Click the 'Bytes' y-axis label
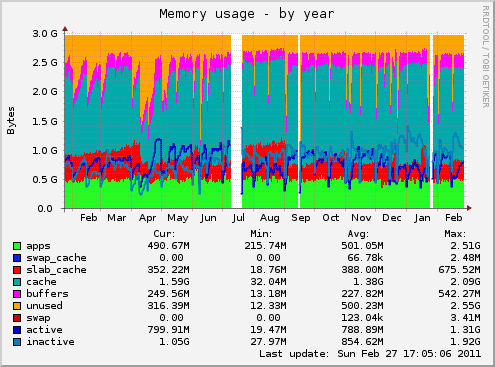Viewport: 495px width, 367px height. point(11,120)
